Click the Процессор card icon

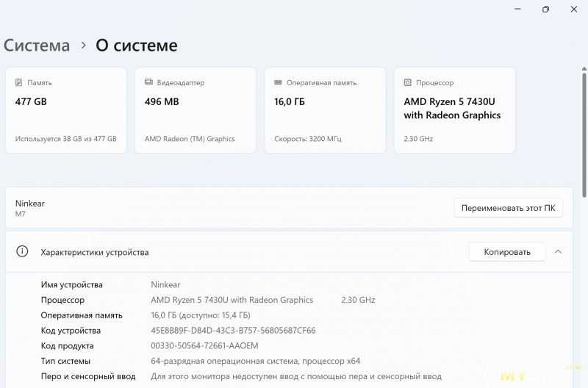[x=407, y=83]
